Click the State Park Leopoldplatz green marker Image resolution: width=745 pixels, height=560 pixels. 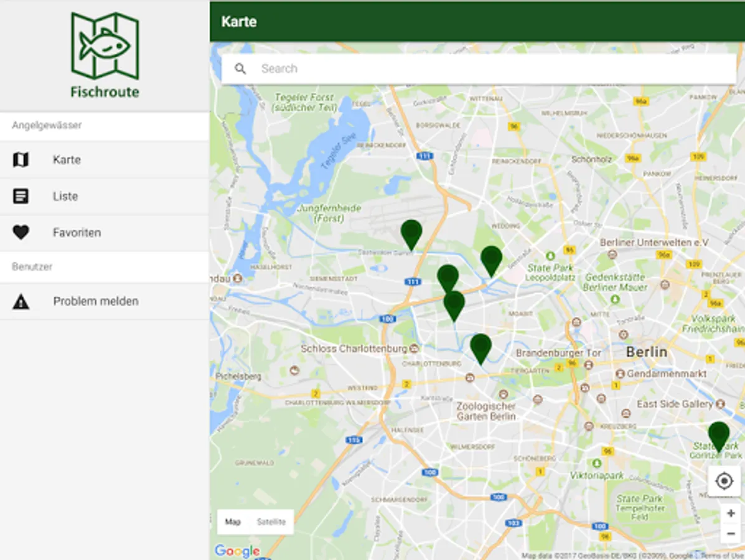coord(550,256)
